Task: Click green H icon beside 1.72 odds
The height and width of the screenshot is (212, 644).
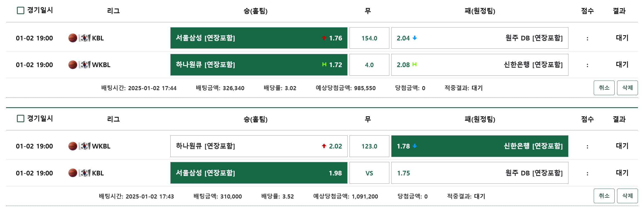Action: click(324, 64)
